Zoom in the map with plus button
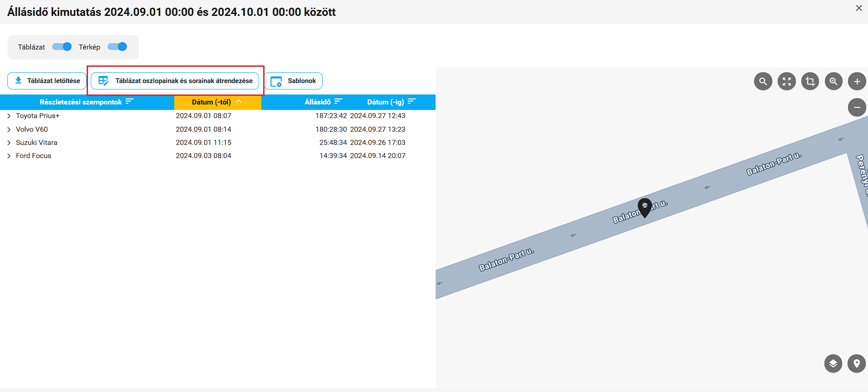Screen dimensions: 868x392 tap(857, 82)
